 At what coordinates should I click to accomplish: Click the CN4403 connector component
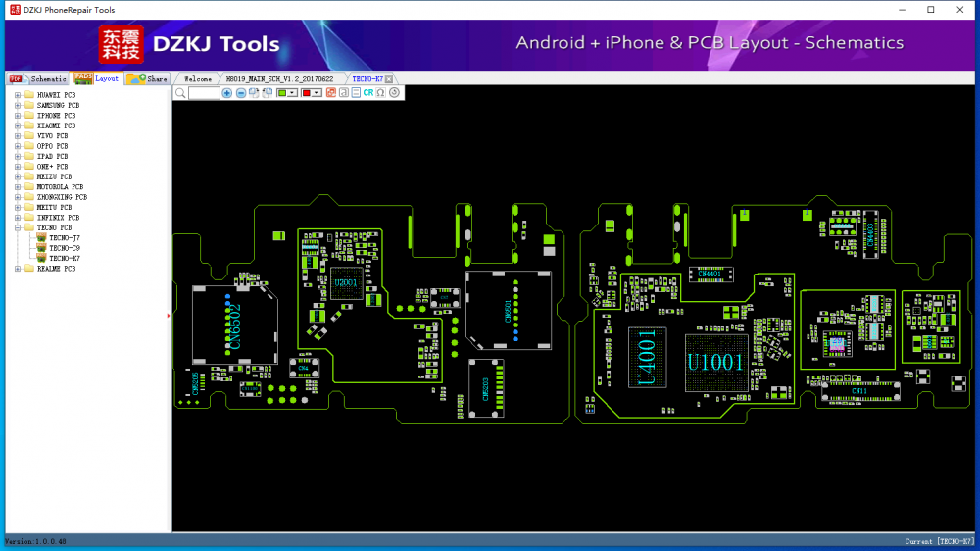point(870,235)
